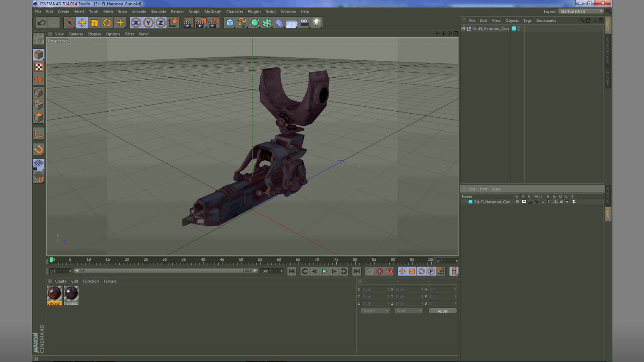Image resolution: width=644 pixels, height=362 pixels.
Task: Open the viewport Display menu
Action: [95, 34]
